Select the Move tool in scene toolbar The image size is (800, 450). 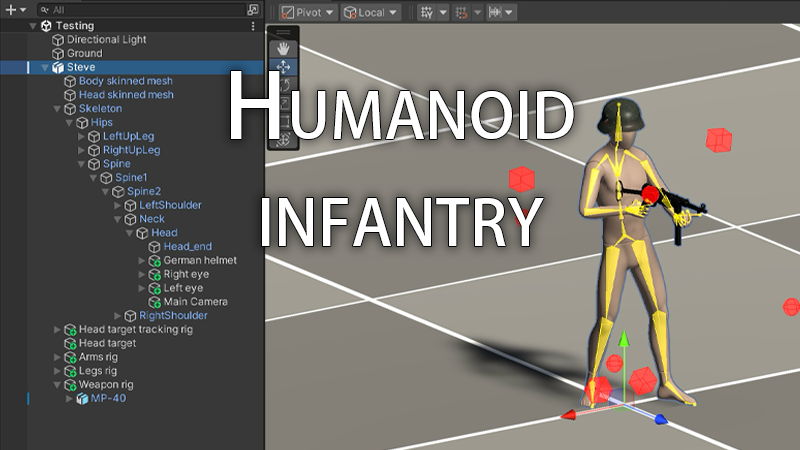coord(283,67)
